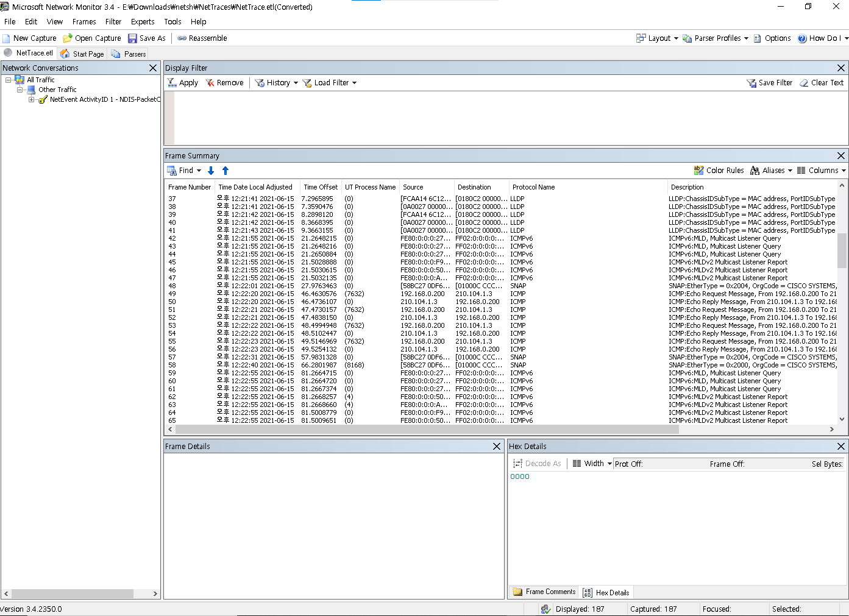This screenshot has height=616, width=849.
Task: Select the All Traffic tree item
Action: [40, 80]
